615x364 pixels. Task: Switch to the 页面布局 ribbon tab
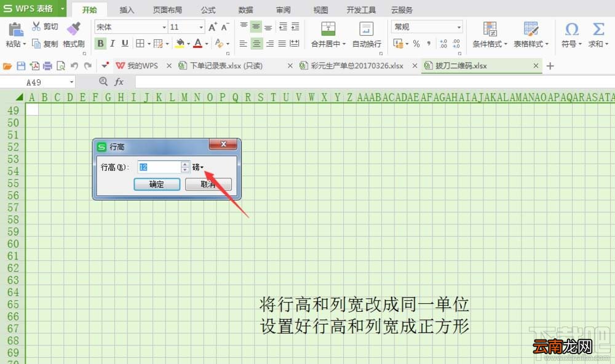point(167,10)
